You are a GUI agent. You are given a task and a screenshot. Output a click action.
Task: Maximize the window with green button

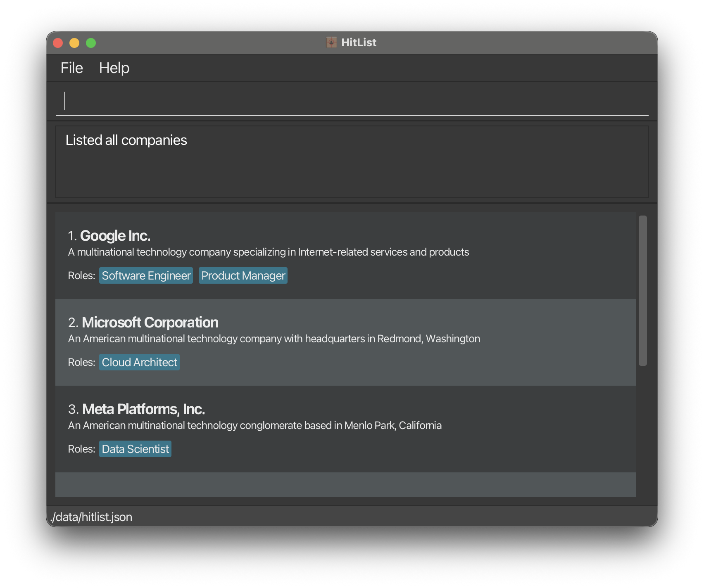pos(91,43)
